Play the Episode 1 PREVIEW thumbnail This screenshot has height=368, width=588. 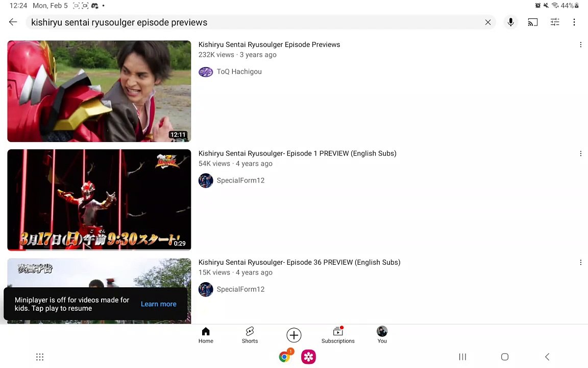(x=99, y=200)
